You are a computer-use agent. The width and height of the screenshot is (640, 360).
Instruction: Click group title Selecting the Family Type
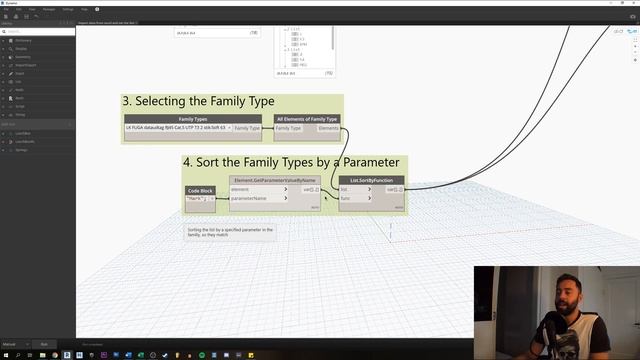(x=198, y=101)
